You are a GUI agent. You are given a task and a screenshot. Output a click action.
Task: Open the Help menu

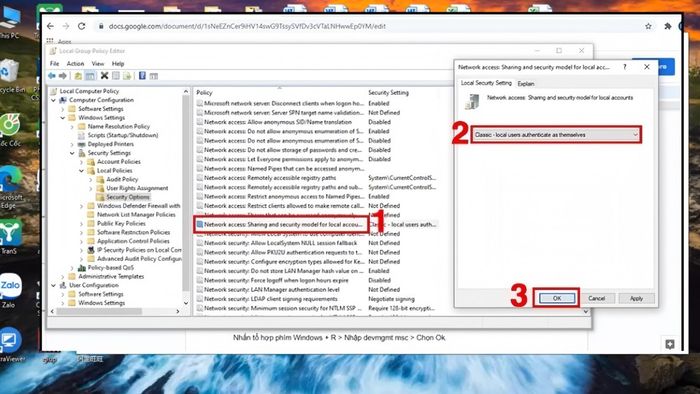[118, 64]
